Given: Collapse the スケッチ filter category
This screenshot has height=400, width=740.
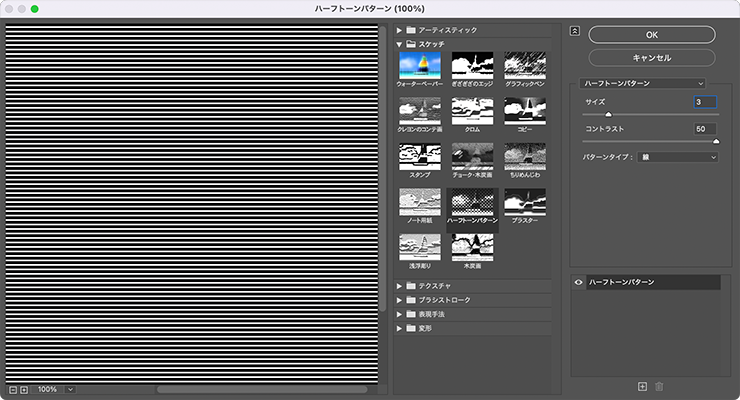Looking at the screenshot, I should click(x=400, y=44).
